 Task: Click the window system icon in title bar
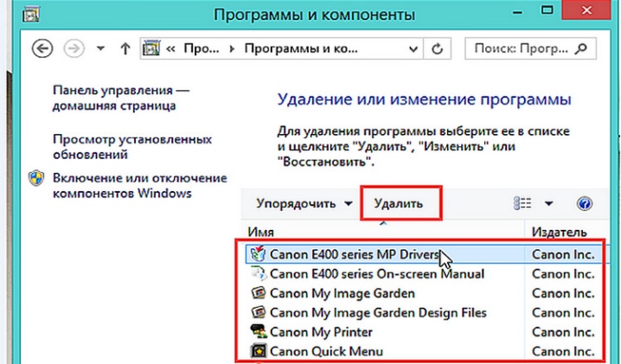click(x=31, y=14)
